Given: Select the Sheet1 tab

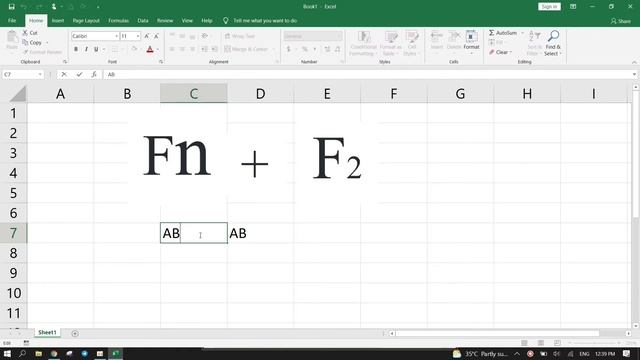Looking at the screenshot, I should [47, 333].
